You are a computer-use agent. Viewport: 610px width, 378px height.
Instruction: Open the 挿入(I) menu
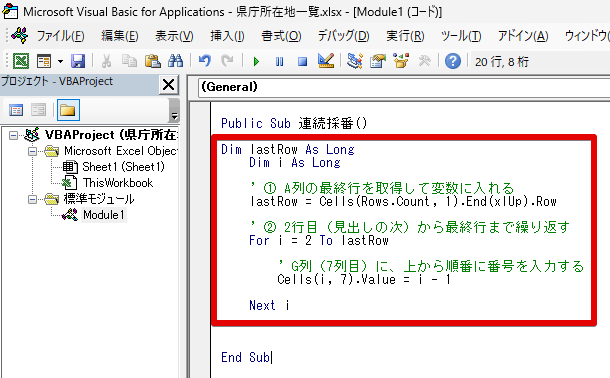pos(227,36)
